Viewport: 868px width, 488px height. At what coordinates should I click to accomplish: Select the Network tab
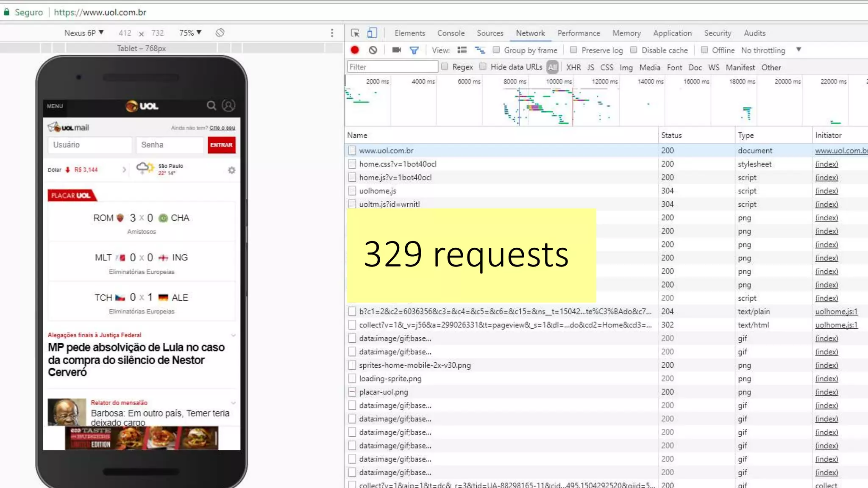[x=530, y=33]
